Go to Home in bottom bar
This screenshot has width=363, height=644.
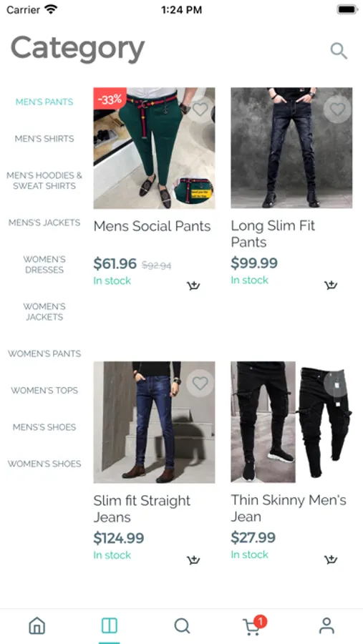[37, 626]
